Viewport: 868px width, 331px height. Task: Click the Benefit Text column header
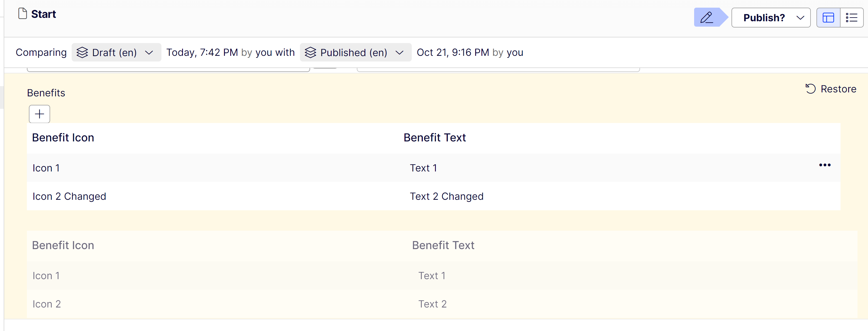pos(435,137)
